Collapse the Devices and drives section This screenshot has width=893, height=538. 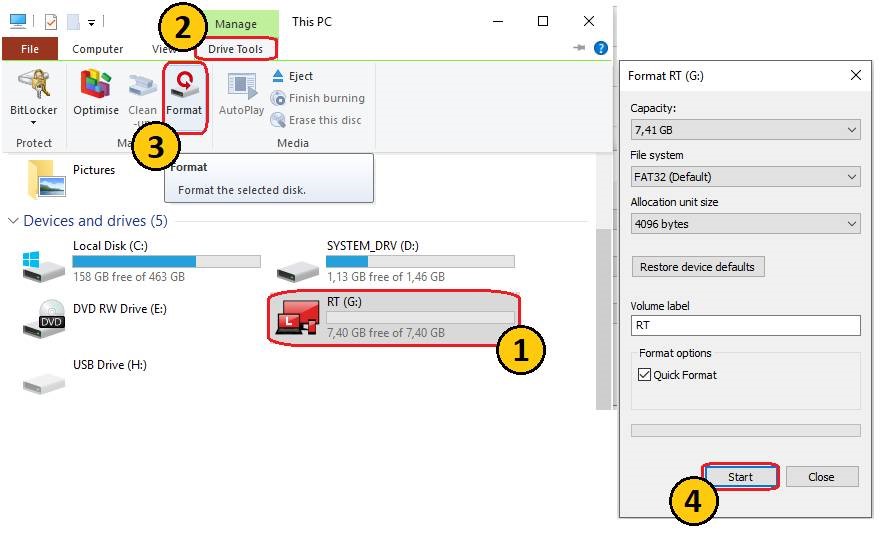[x=13, y=221]
